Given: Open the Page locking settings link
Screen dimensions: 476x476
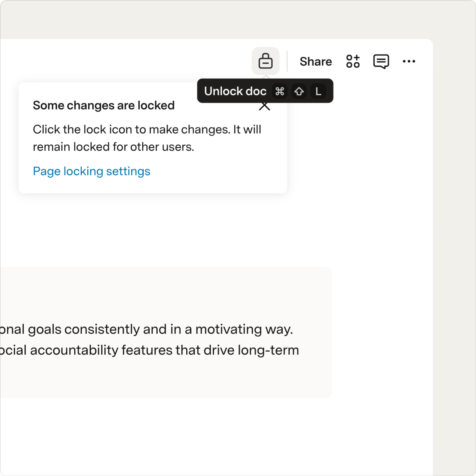Looking at the screenshot, I should coord(91,171).
